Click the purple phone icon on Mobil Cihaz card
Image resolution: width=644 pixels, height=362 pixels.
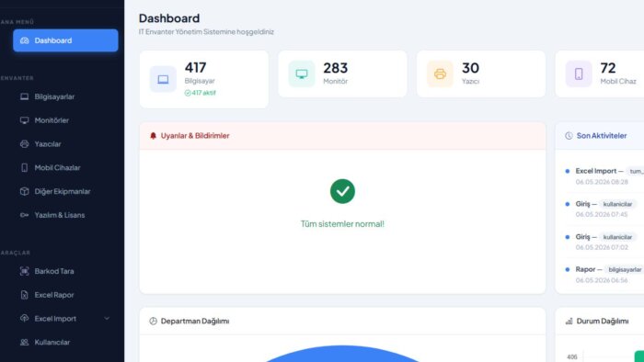tap(579, 74)
